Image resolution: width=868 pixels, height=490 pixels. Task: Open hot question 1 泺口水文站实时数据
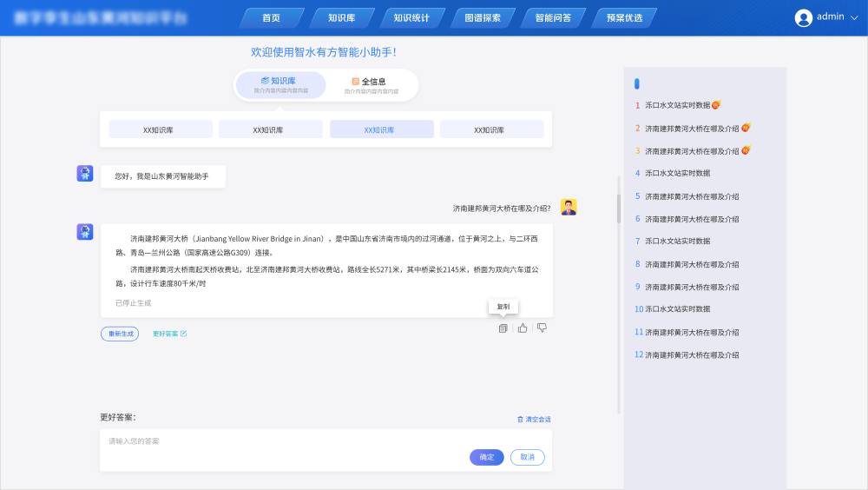click(x=677, y=105)
